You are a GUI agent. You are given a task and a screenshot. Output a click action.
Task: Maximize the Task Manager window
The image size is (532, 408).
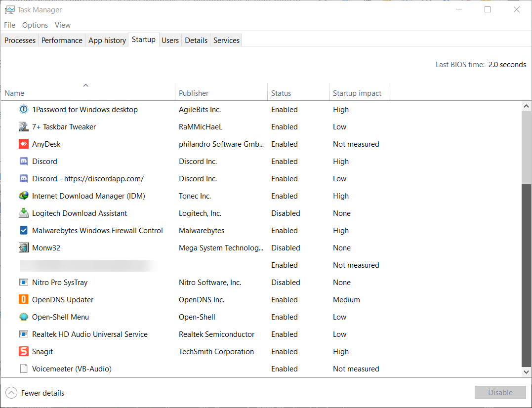point(488,9)
